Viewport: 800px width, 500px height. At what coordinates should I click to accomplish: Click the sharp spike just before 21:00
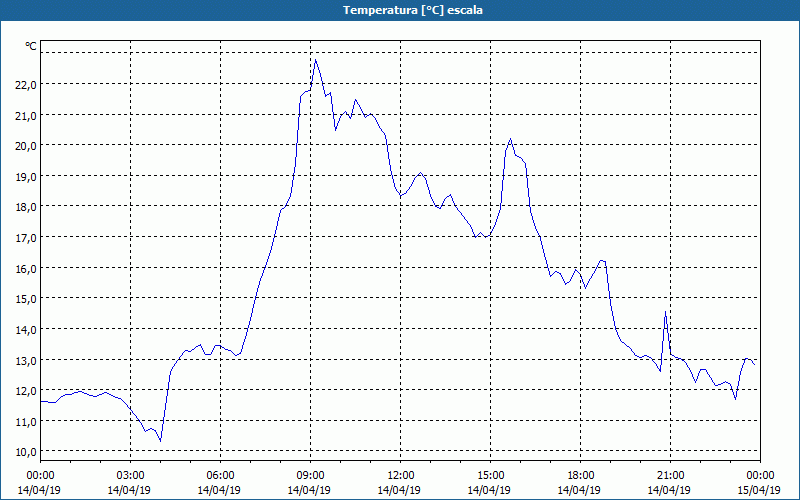[x=665, y=311]
